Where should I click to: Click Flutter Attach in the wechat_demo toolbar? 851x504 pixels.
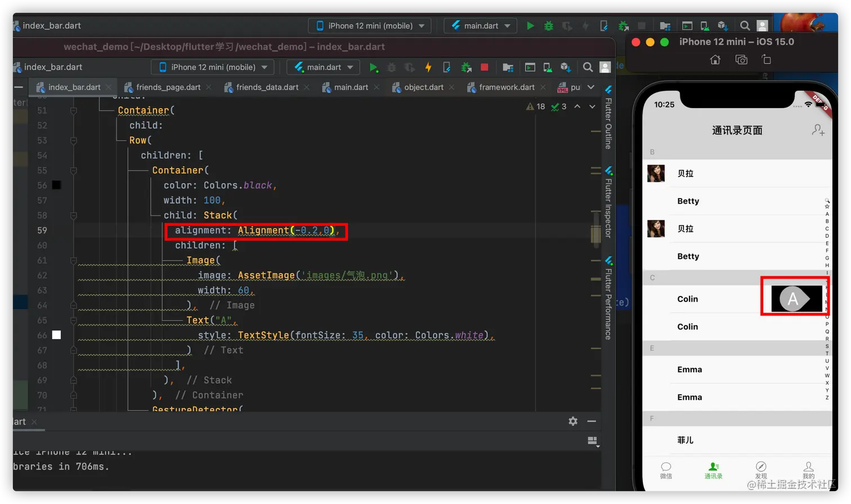[x=447, y=67]
